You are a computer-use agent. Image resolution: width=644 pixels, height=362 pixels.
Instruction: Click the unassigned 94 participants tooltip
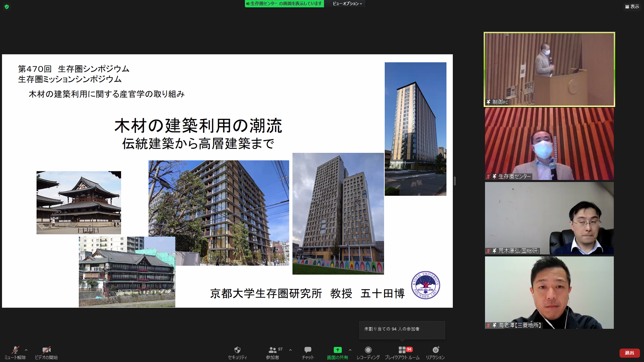click(x=402, y=329)
